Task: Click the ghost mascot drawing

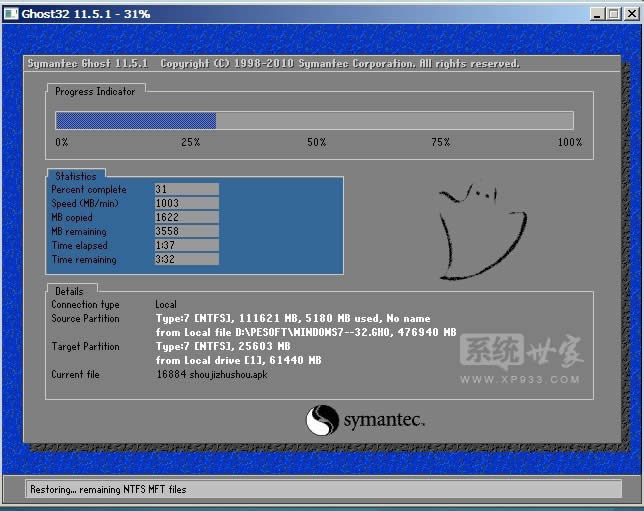Action: pyautogui.click(x=482, y=231)
